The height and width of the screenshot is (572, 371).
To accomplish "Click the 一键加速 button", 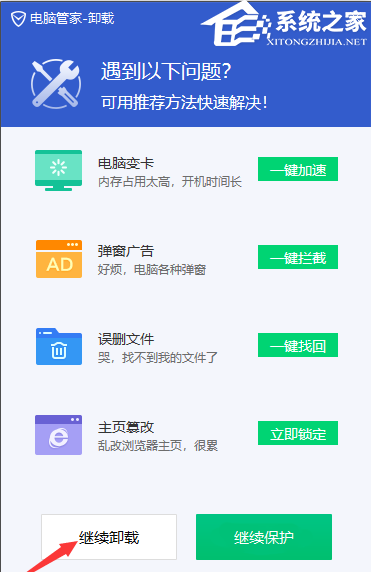I will click(x=298, y=169).
